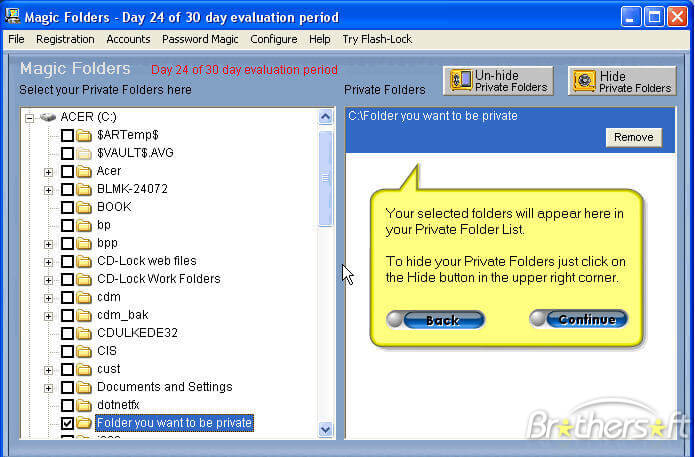Click the Documents and Settings folder icon
The height and width of the screenshot is (457, 695).
84,387
